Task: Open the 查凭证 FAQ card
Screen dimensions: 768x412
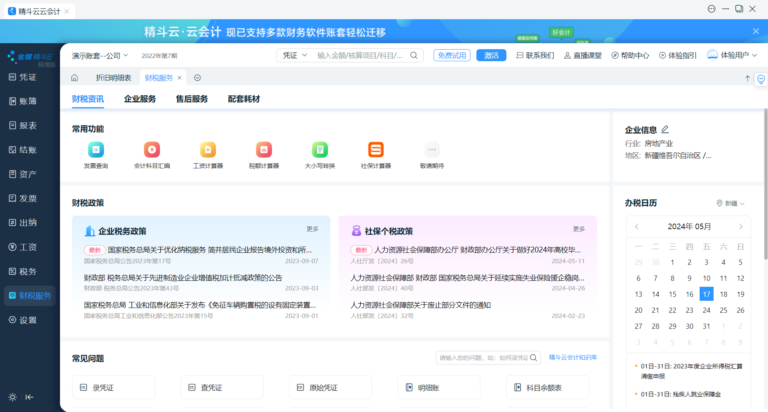Action: point(222,388)
